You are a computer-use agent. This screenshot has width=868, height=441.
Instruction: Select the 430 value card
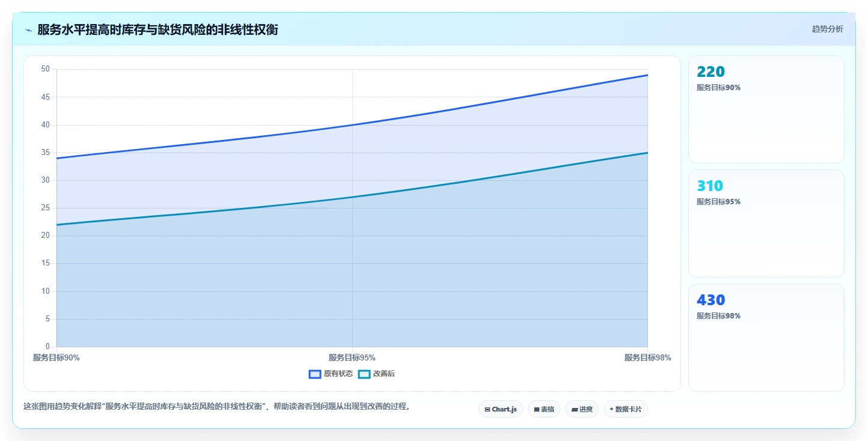click(766, 338)
